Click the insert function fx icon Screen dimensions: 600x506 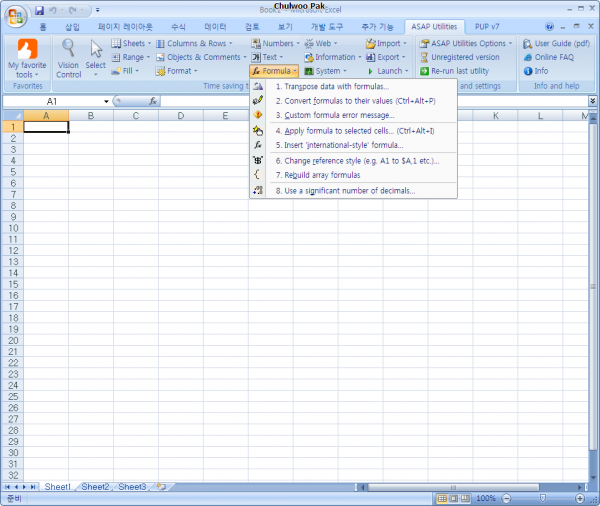point(153,101)
